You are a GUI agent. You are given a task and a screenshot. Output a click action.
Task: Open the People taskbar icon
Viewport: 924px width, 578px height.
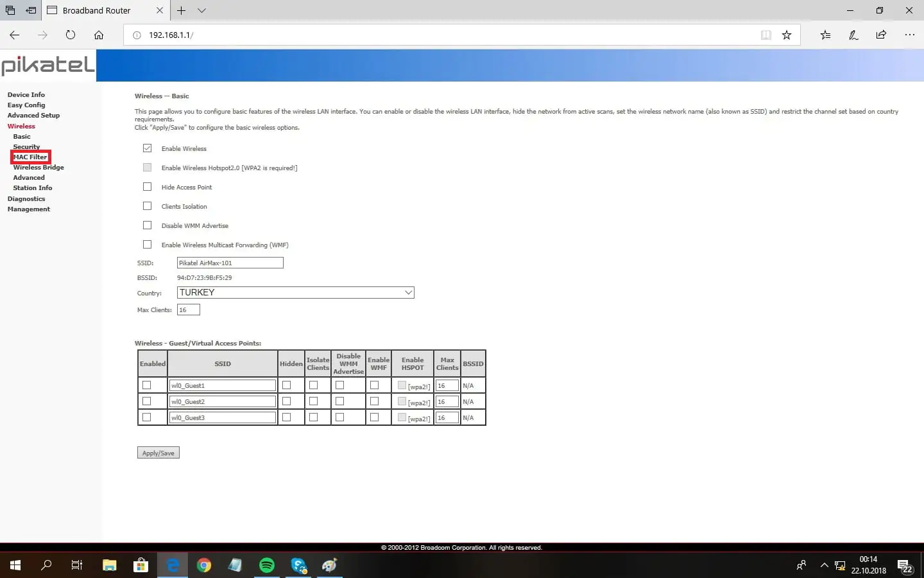pos(801,565)
